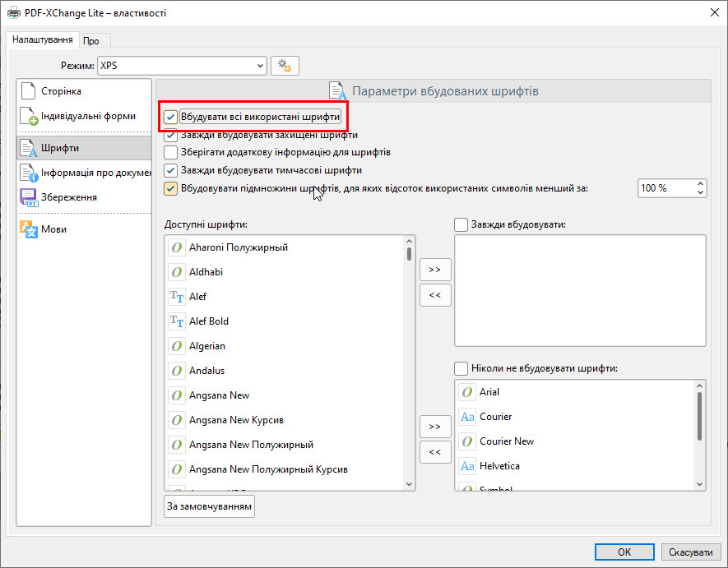Remove font from never-embed list with <<
Screen dimensions: 728x568
435,452
